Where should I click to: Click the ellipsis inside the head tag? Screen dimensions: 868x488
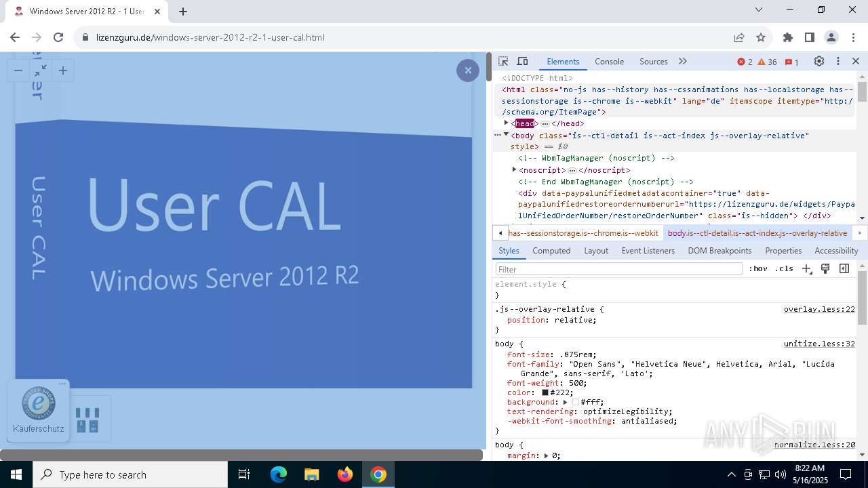click(545, 123)
